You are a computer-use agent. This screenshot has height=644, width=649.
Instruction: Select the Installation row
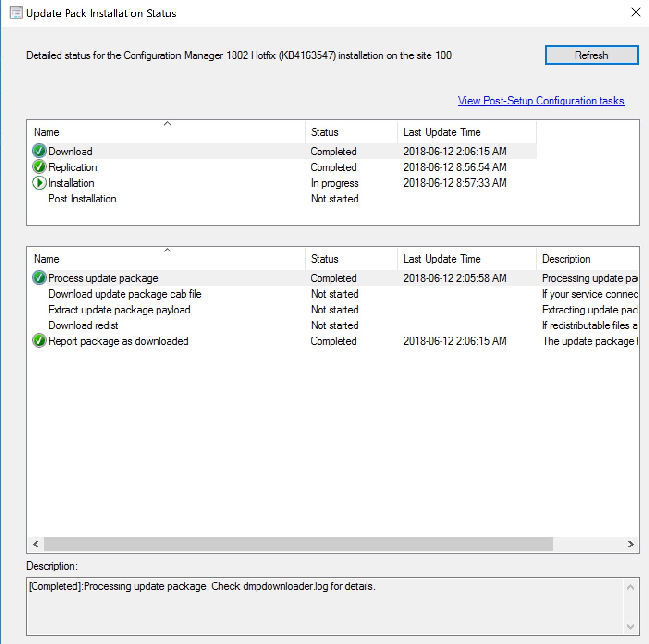(282, 183)
